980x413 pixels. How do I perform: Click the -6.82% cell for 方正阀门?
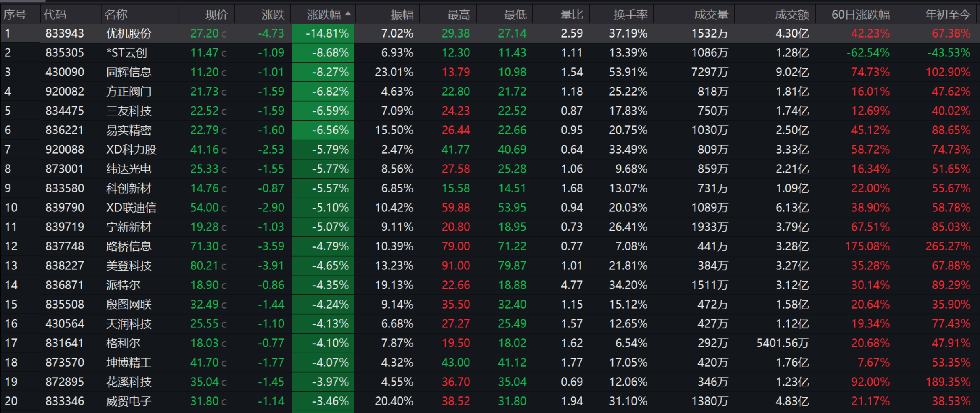323,92
